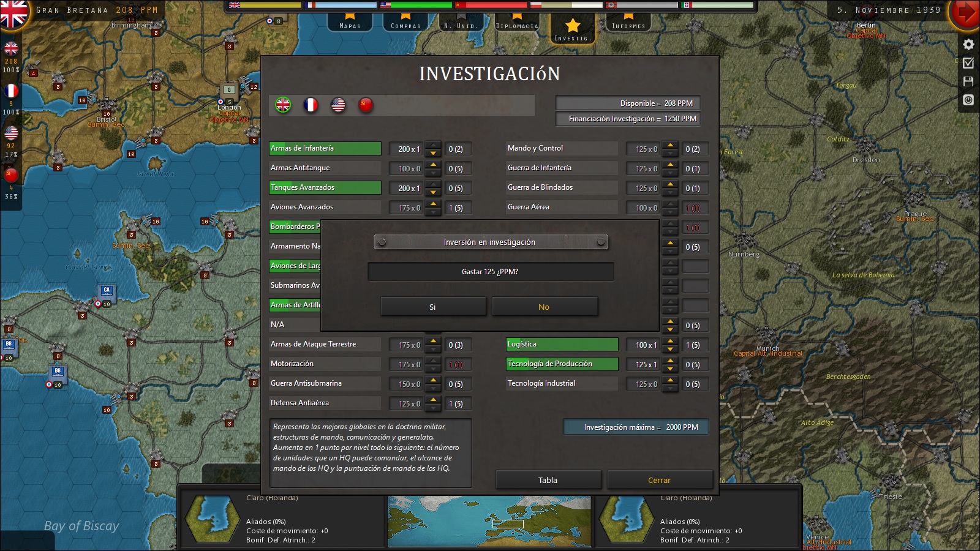Select the red star flag in research panel
The height and width of the screenshot is (551, 980).
(366, 105)
